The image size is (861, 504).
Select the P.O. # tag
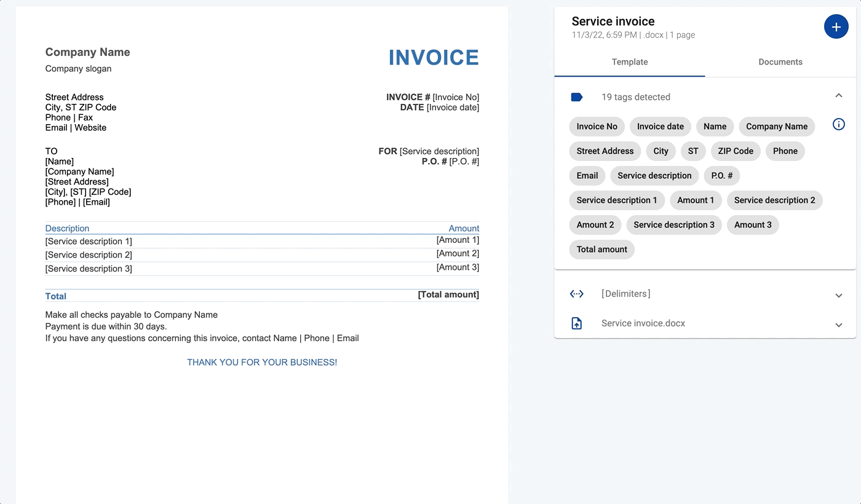(x=721, y=175)
